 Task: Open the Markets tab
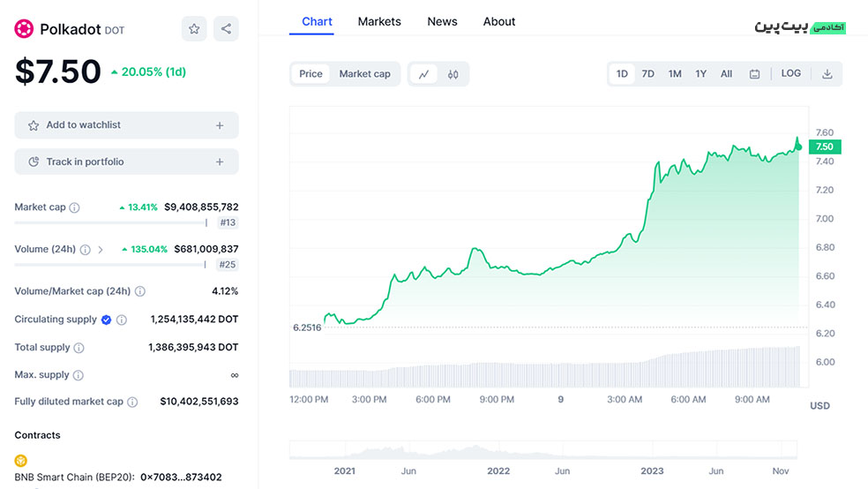pyautogui.click(x=379, y=21)
